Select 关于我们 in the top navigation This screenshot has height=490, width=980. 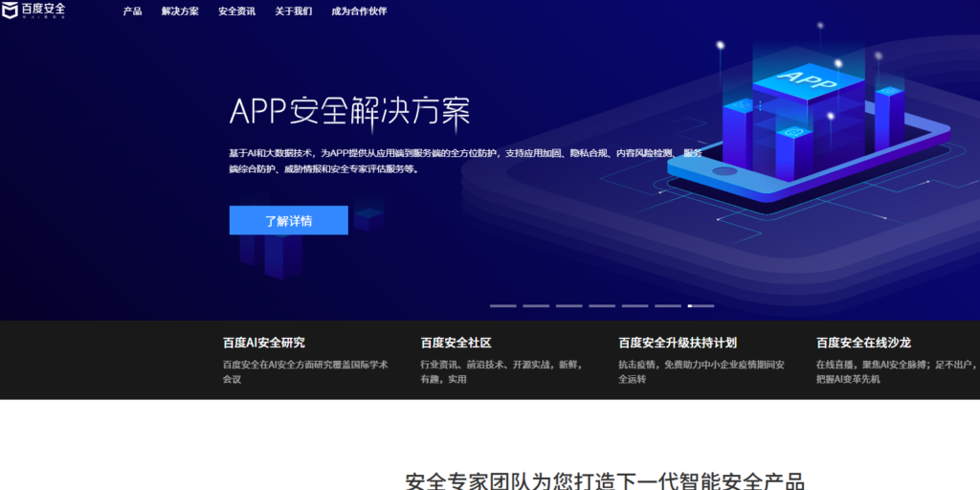point(293,11)
